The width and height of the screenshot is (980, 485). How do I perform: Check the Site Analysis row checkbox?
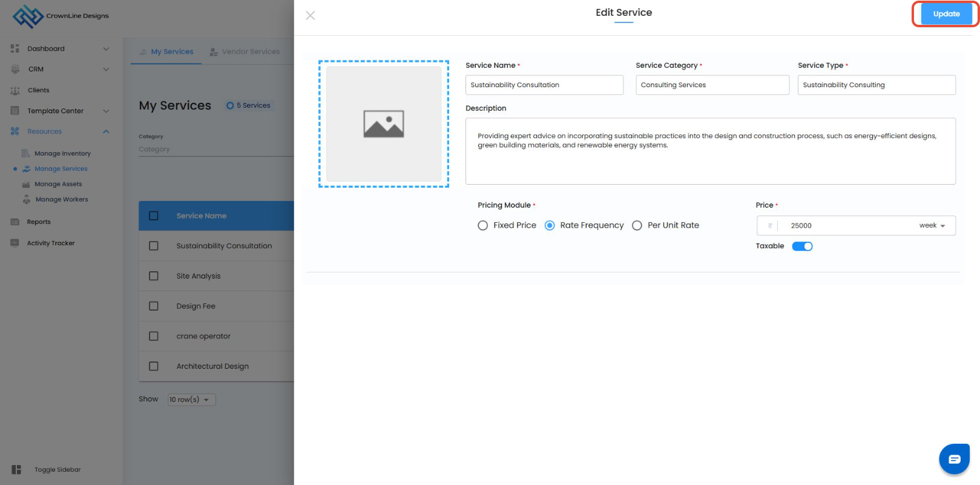[154, 276]
